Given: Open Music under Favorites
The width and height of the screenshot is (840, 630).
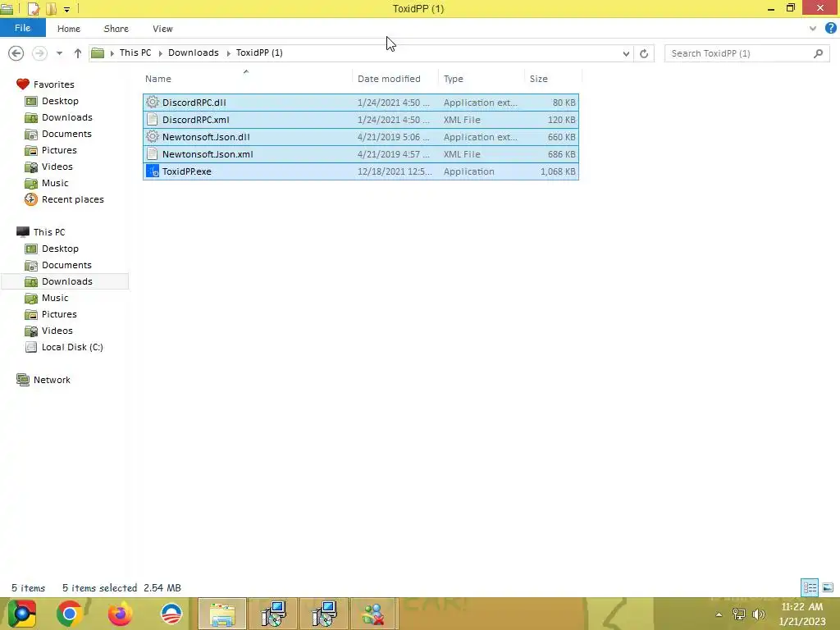Looking at the screenshot, I should click(x=55, y=183).
